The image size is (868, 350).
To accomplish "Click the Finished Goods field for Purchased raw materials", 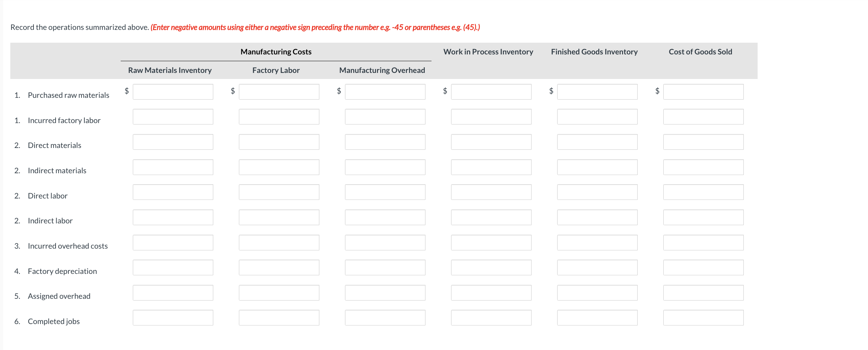I will [597, 92].
